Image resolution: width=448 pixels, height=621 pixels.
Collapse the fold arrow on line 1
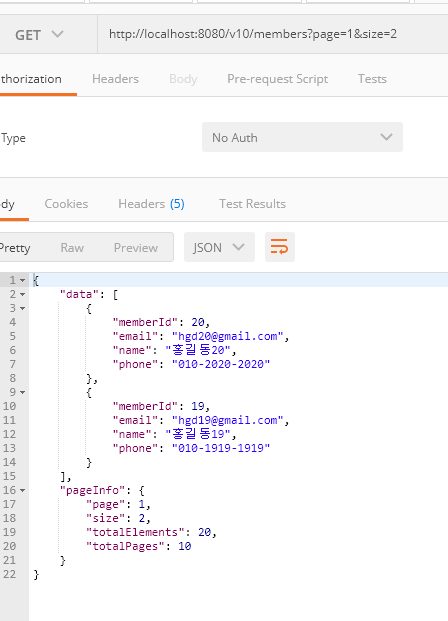[x=23, y=280]
